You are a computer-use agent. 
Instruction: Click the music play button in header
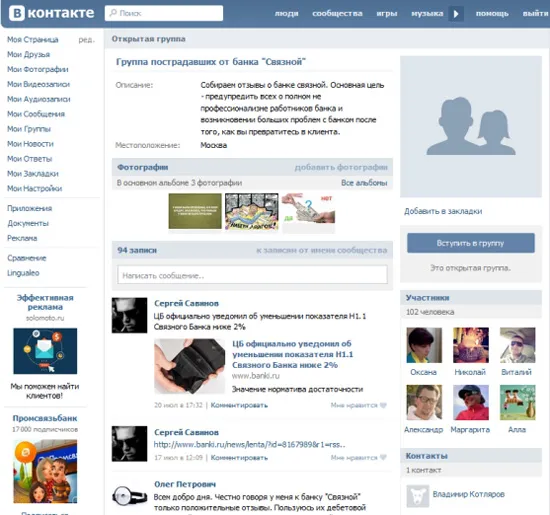[456, 14]
